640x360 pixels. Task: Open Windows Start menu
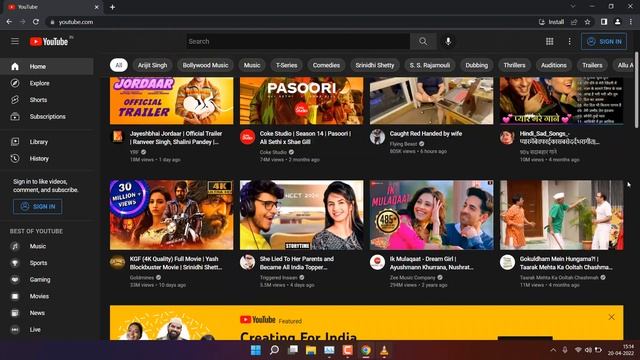(256, 350)
